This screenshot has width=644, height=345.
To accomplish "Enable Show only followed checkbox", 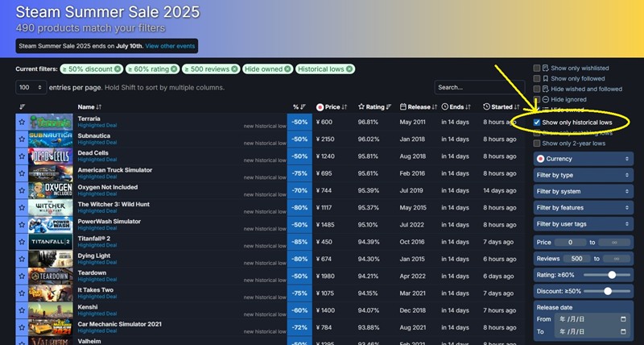I will click(x=536, y=78).
